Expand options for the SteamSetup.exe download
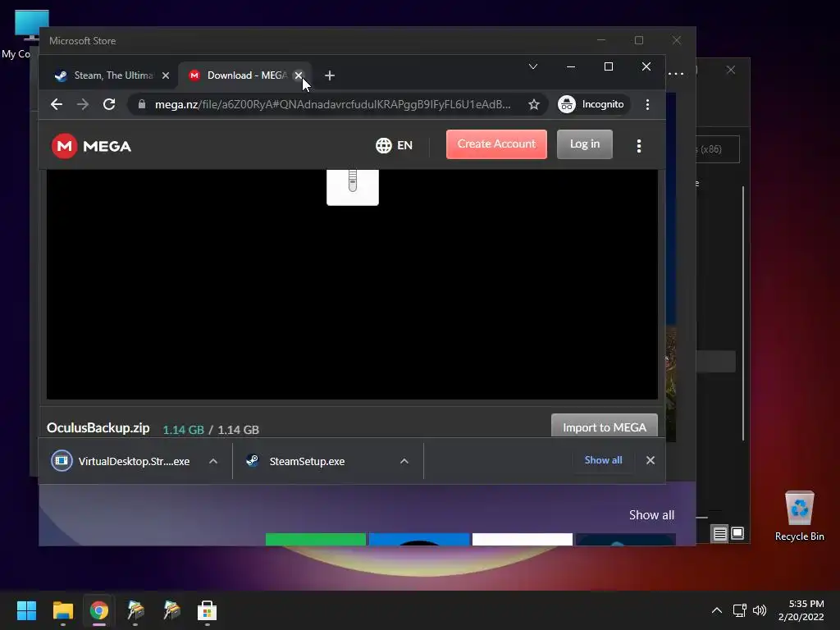Image resolution: width=840 pixels, height=630 pixels. (x=404, y=461)
